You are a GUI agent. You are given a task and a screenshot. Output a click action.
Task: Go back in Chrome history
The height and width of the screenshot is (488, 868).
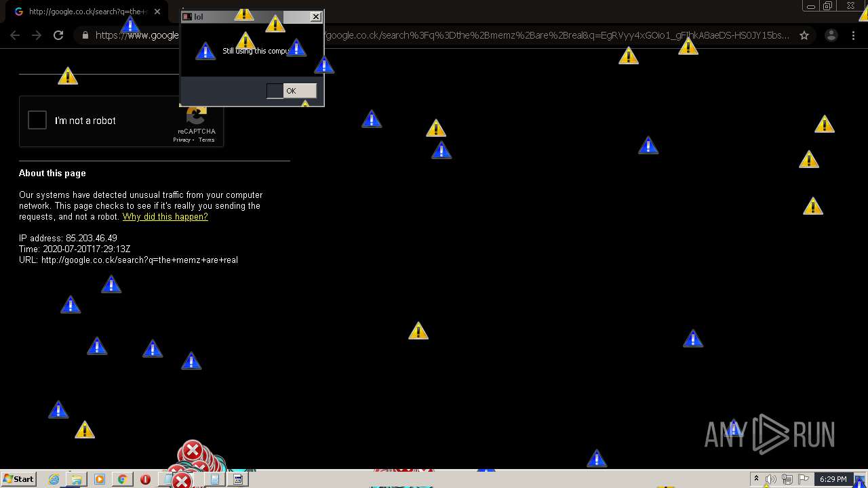click(15, 35)
